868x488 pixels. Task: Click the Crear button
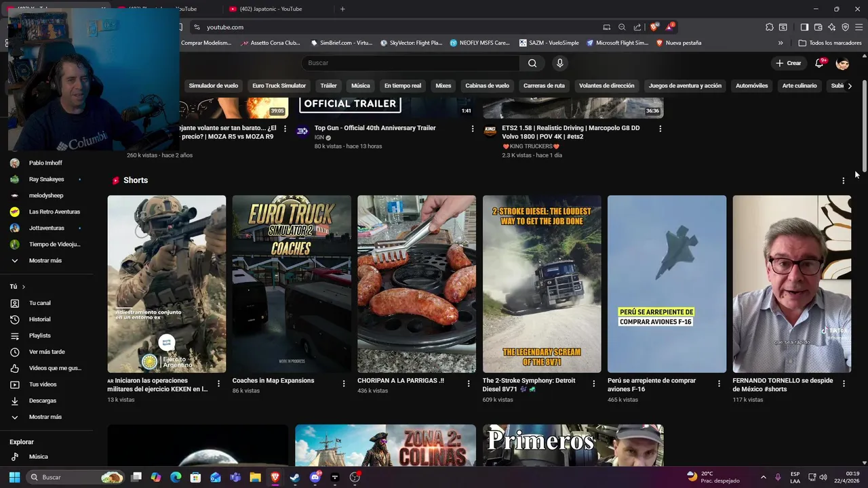[789, 63]
